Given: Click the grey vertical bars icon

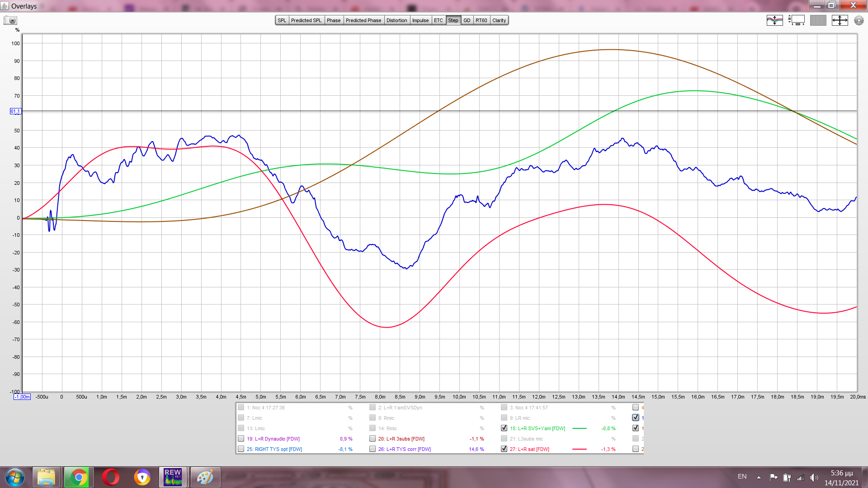Looking at the screenshot, I should tap(818, 20).
